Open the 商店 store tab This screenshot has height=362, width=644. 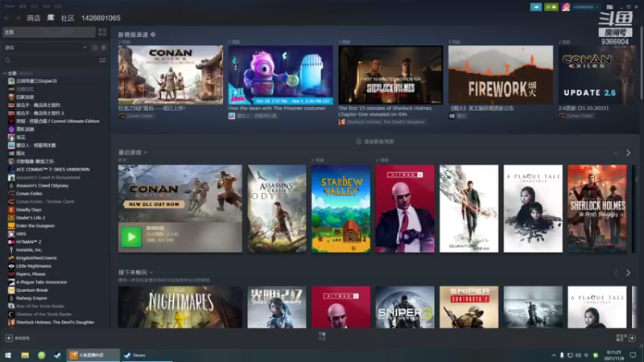click(34, 18)
